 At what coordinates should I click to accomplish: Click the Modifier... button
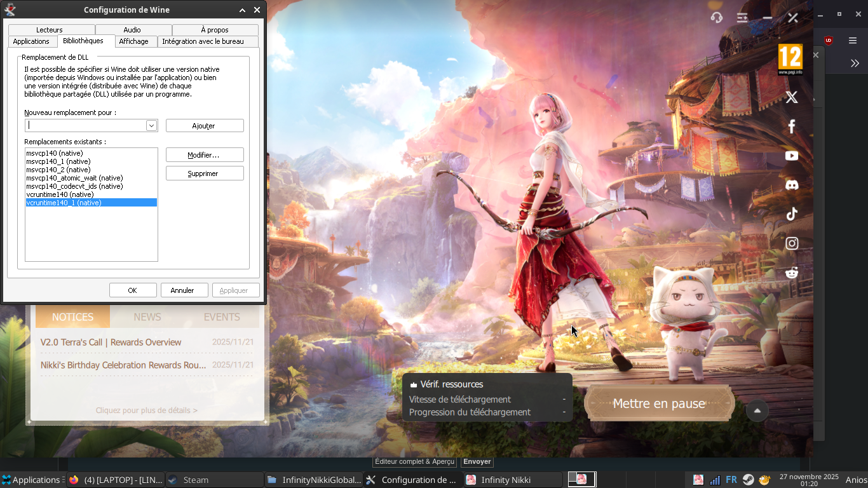[x=205, y=155]
